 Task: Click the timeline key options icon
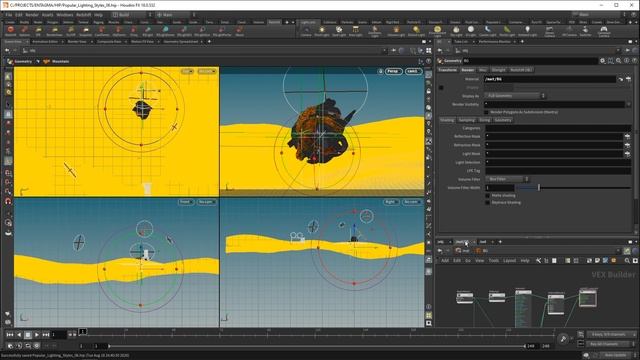pos(563,338)
